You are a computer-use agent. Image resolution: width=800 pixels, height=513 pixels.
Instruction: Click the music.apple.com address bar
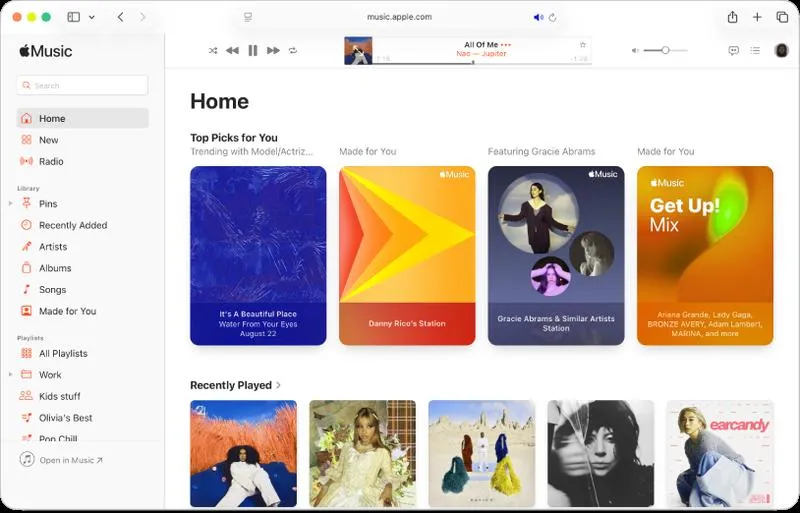pyautogui.click(x=399, y=17)
